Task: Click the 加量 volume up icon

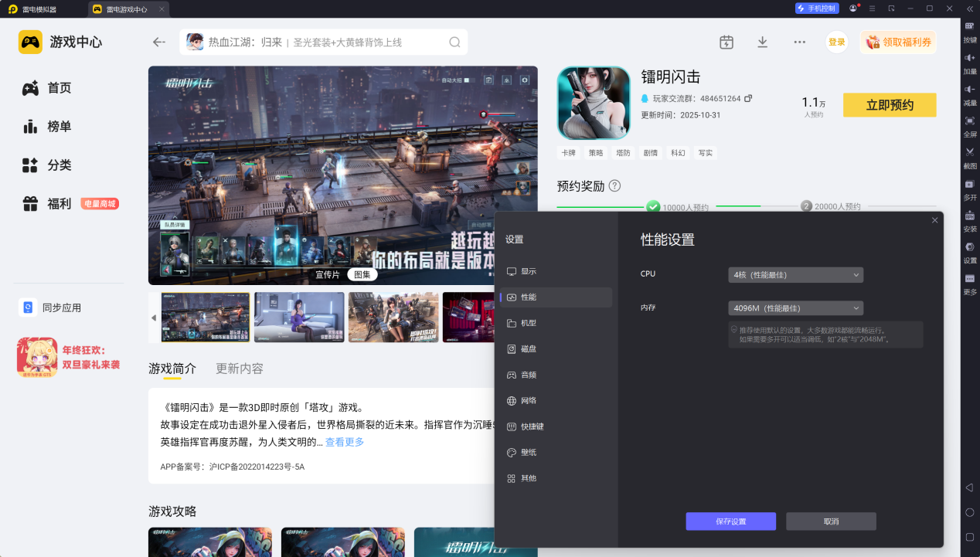Action: [970, 58]
